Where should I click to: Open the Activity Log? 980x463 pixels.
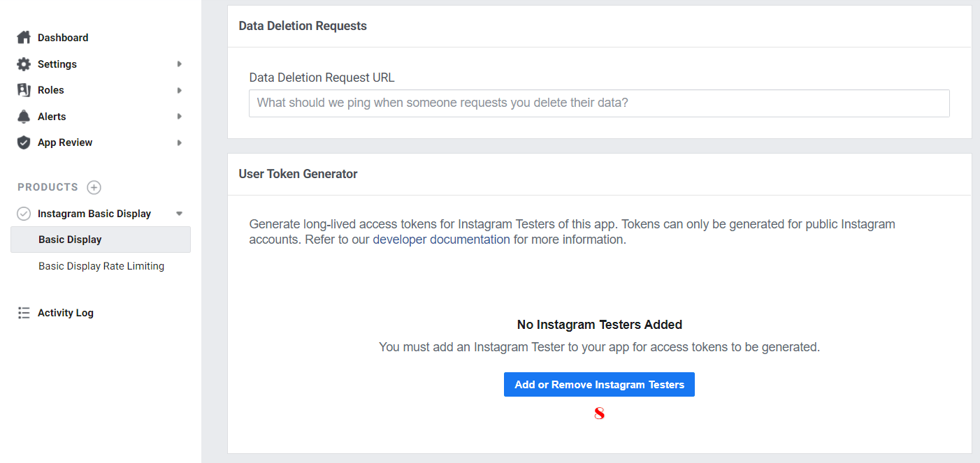(x=66, y=313)
